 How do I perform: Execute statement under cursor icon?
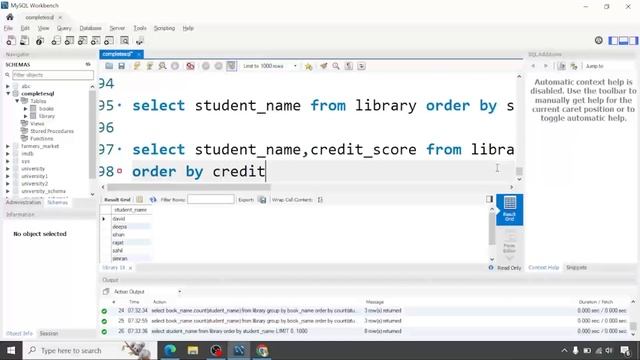[x=149, y=66]
